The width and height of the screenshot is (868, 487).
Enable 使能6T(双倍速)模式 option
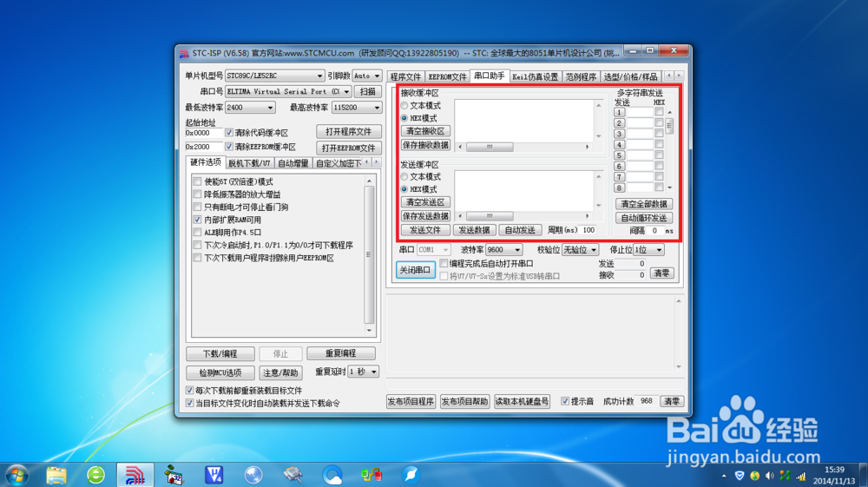coord(197,181)
